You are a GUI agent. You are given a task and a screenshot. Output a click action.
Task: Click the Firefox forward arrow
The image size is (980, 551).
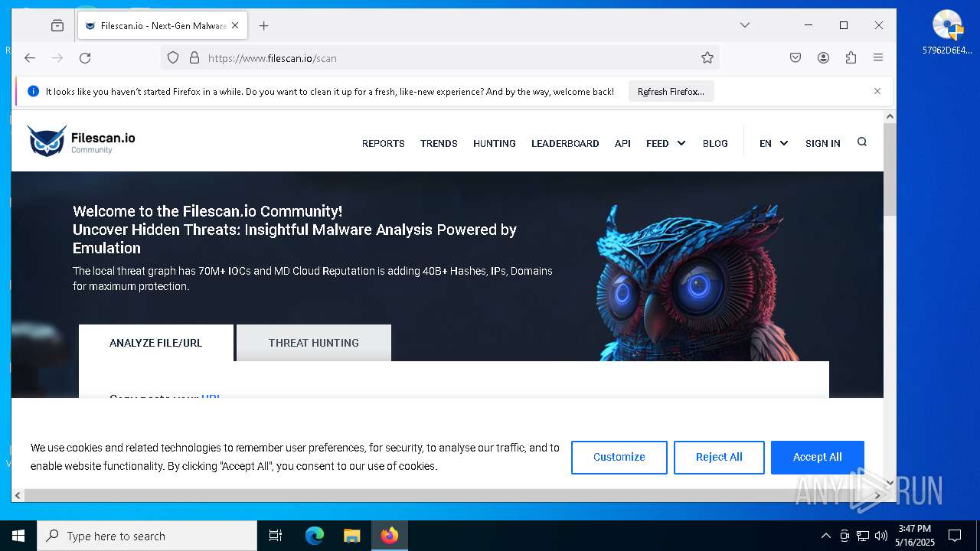(57, 57)
